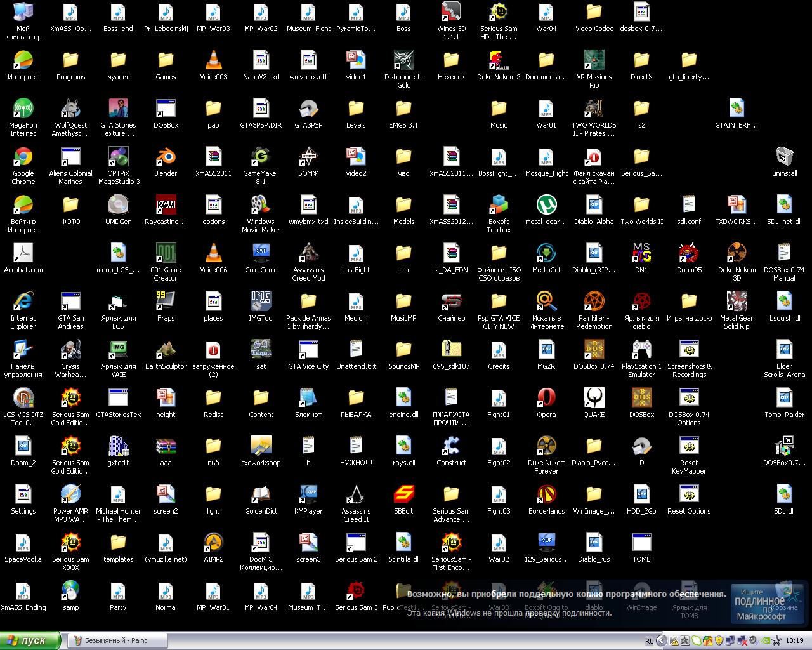Launch KMPlayer desktop icon
The height and width of the screenshot is (650, 812).
tap(308, 494)
